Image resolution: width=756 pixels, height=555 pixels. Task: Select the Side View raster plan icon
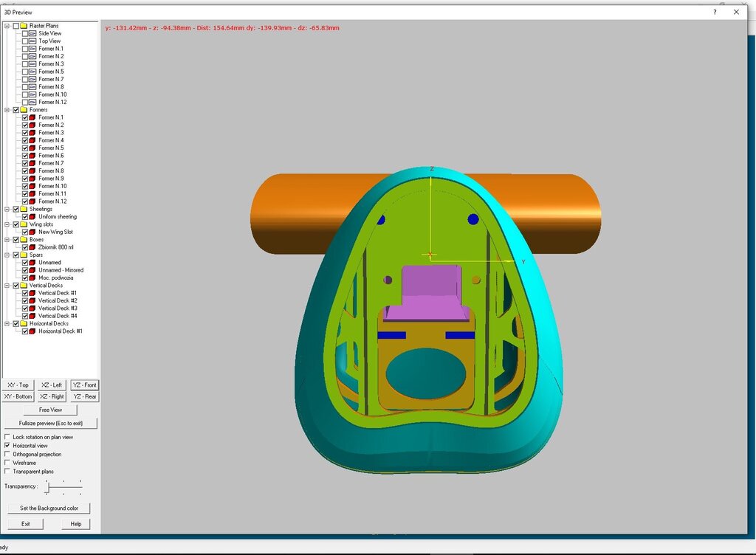tap(33, 33)
